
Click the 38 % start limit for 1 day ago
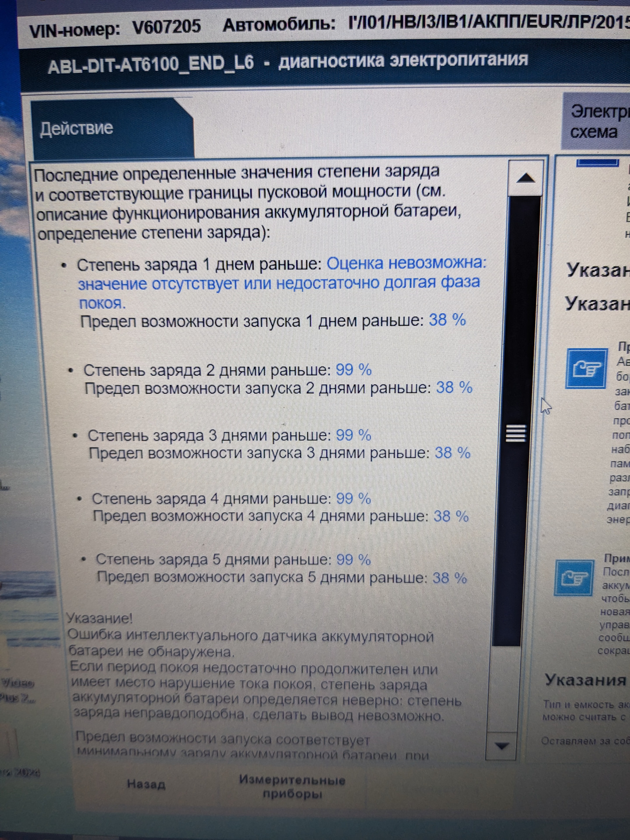tap(447, 320)
